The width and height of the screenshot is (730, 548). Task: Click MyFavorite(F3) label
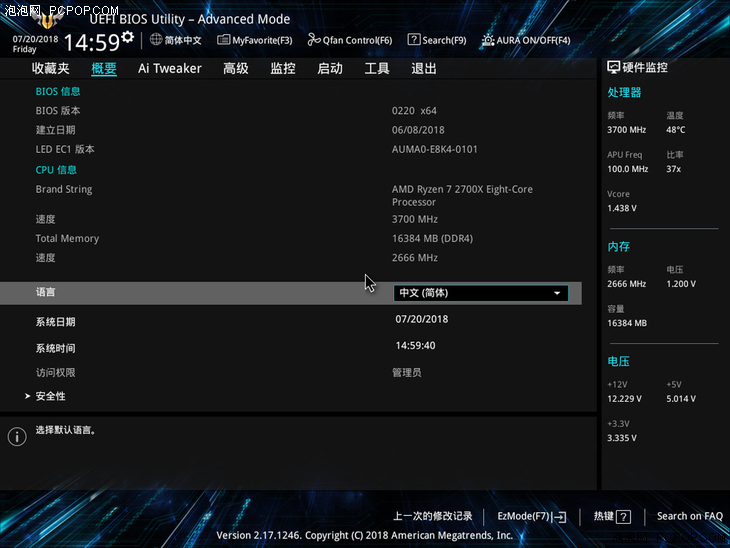tap(262, 41)
